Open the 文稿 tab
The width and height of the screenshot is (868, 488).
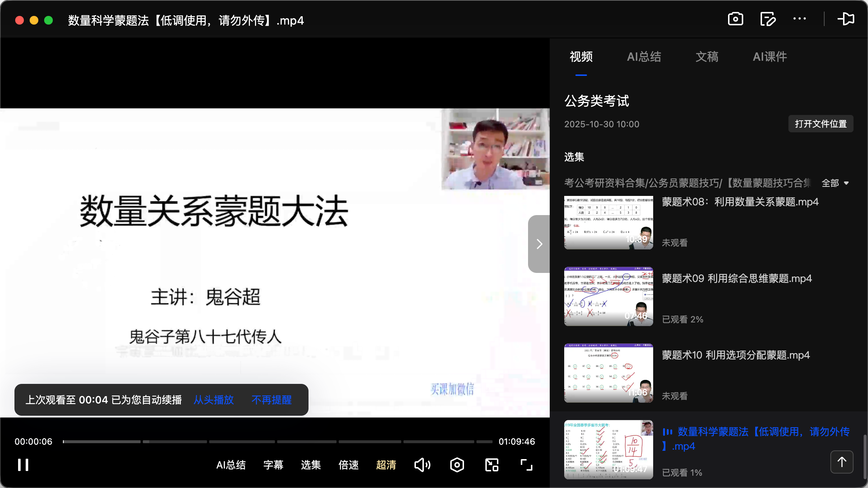coord(706,57)
